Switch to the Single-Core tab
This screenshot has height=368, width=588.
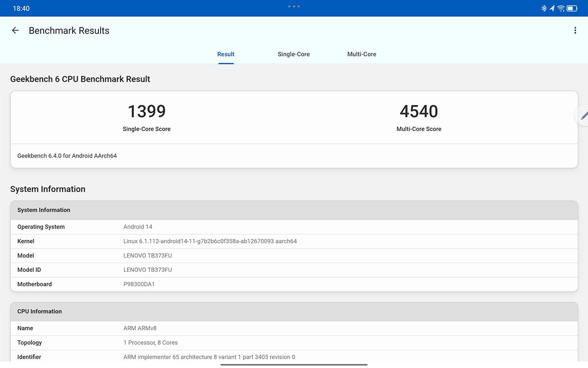[294, 54]
